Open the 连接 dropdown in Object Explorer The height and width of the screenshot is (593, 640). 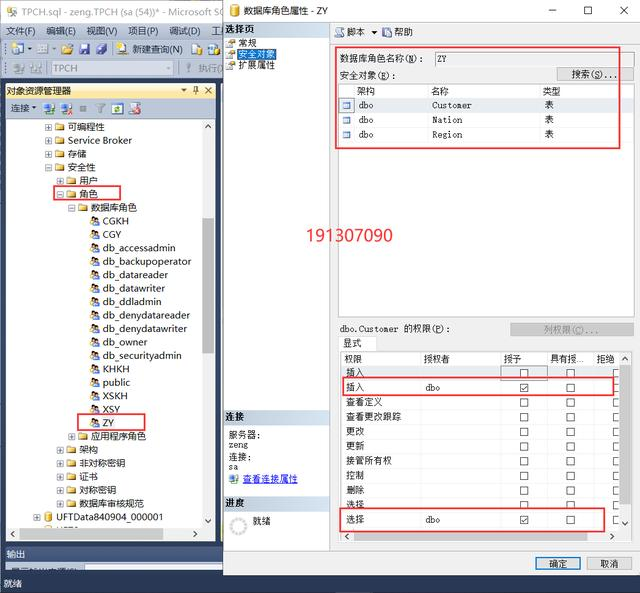click(x=23, y=108)
